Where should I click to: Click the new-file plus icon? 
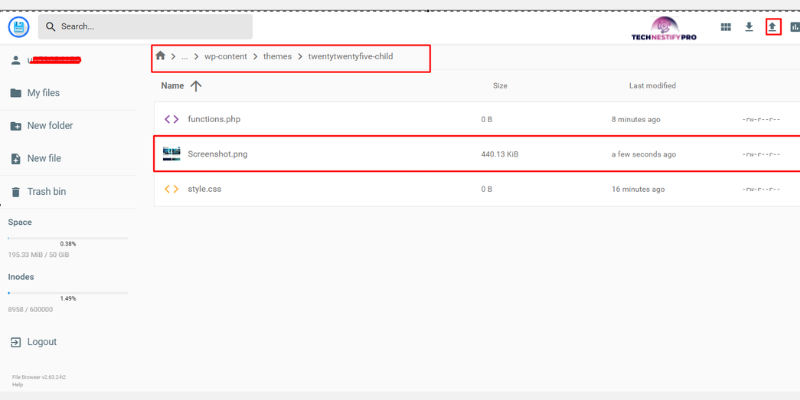point(16,159)
